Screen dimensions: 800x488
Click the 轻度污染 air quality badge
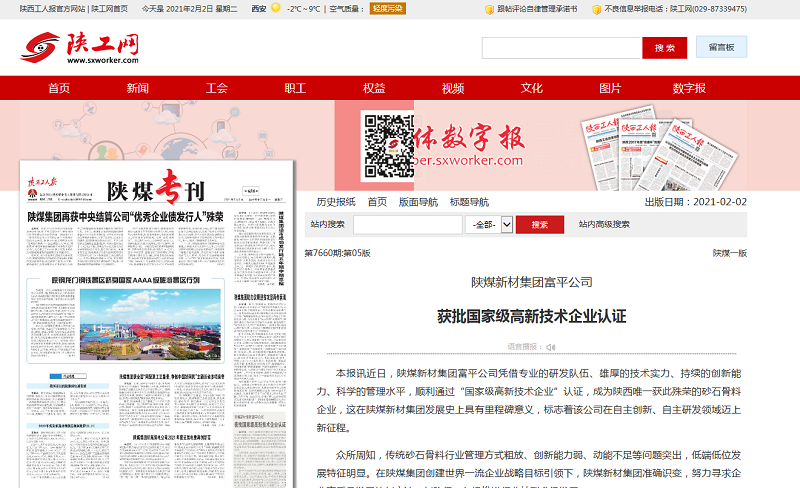click(x=388, y=9)
